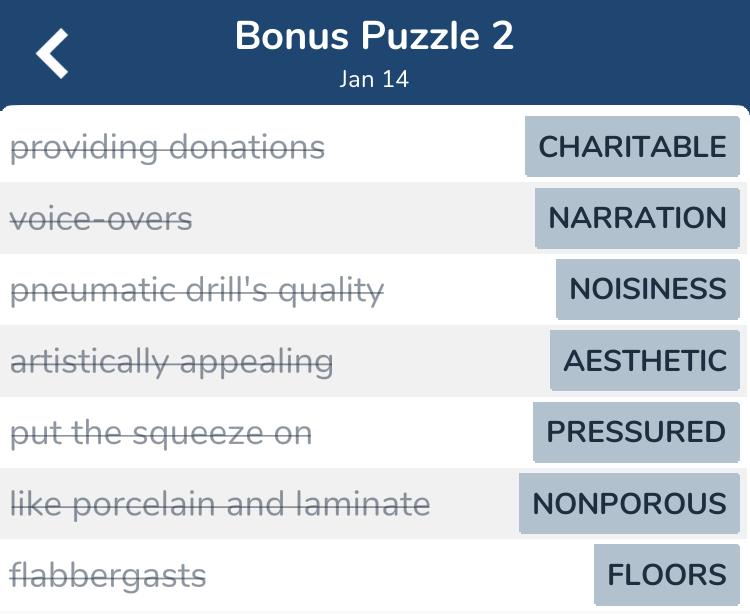Tap the 'providing donations' clue
The height and width of the screenshot is (614, 750).
167,148
